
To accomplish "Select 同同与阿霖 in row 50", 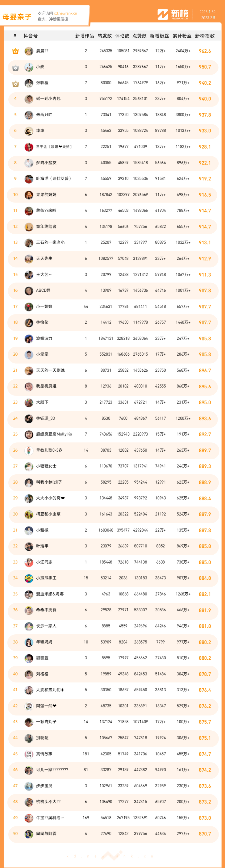I will (46, 834).
